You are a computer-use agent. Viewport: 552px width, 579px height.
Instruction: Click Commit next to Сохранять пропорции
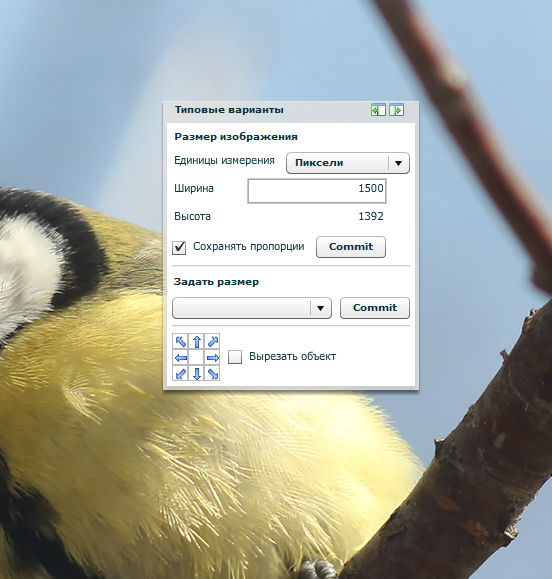pyautogui.click(x=351, y=247)
